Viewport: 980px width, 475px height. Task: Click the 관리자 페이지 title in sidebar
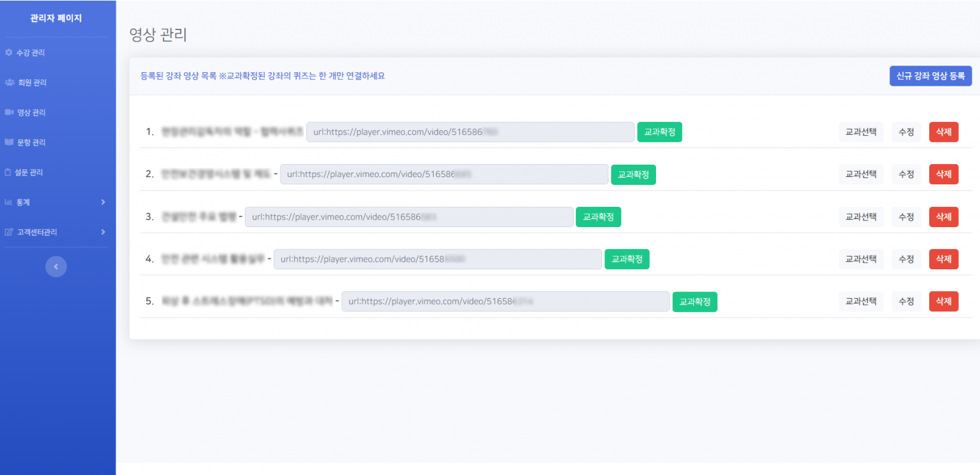[x=56, y=18]
